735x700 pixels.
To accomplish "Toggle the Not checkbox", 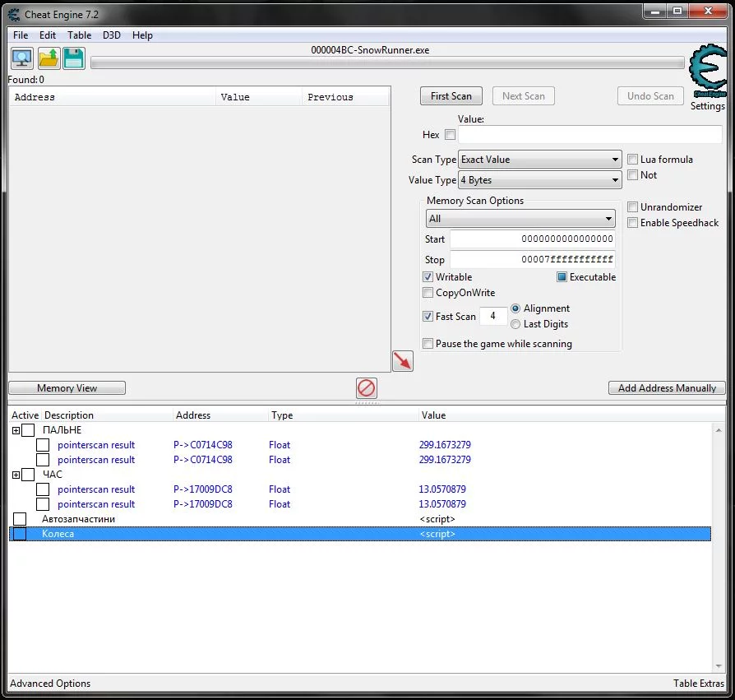I will coord(632,175).
